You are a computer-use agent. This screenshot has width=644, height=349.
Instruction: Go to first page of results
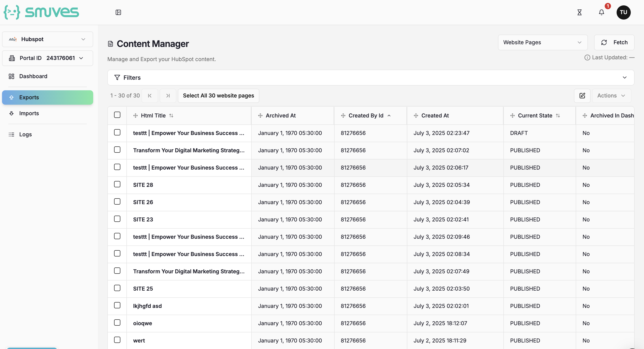[150, 95]
